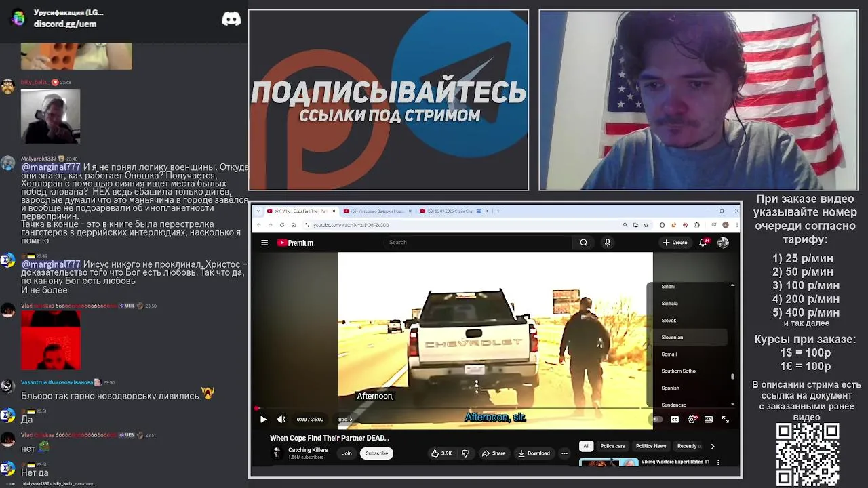The height and width of the screenshot is (488, 868).
Task: Open Viking Warfare Expert Rates thumbnail
Action: point(609,463)
